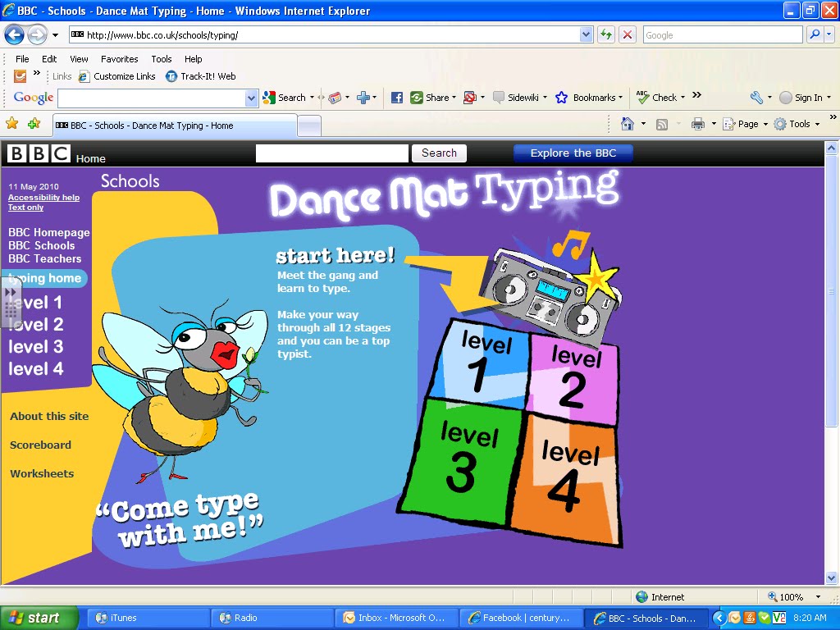This screenshot has height=630, width=840.
Task: Click the Print printer icon
Action: (698, 125)
